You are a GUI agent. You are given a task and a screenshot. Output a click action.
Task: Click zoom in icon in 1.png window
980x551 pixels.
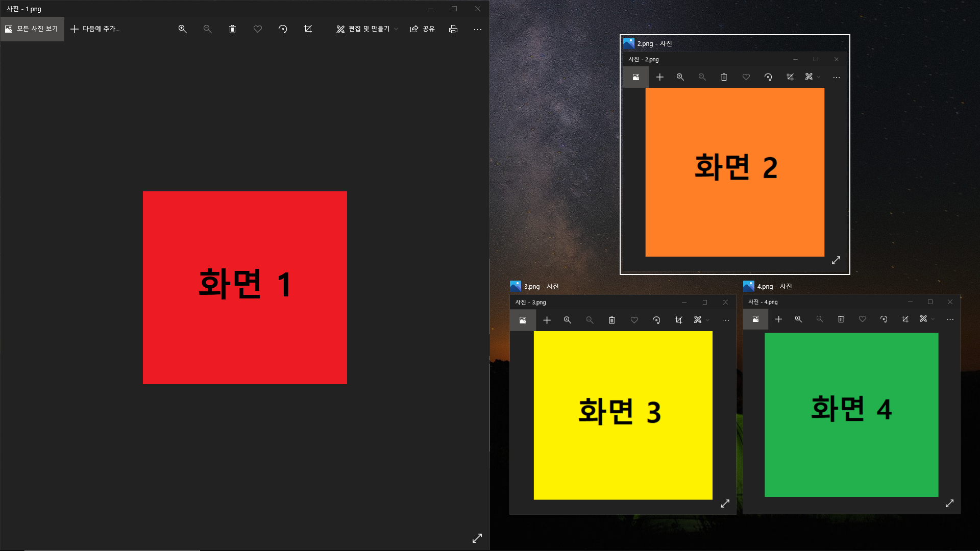[x=182, y=29]
